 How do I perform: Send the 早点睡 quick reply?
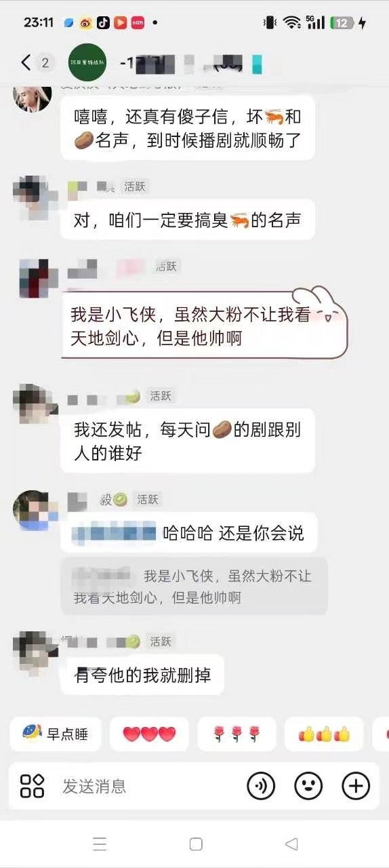click(x=56, y=734)
